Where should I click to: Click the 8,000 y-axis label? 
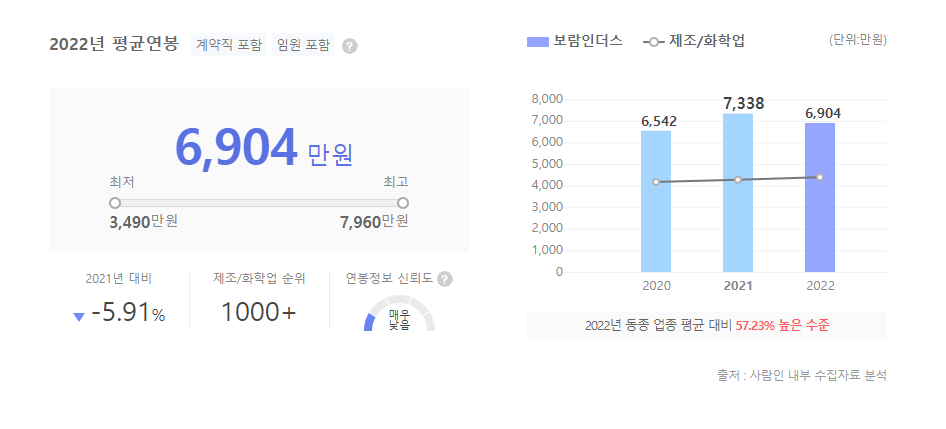coord(547,99)
